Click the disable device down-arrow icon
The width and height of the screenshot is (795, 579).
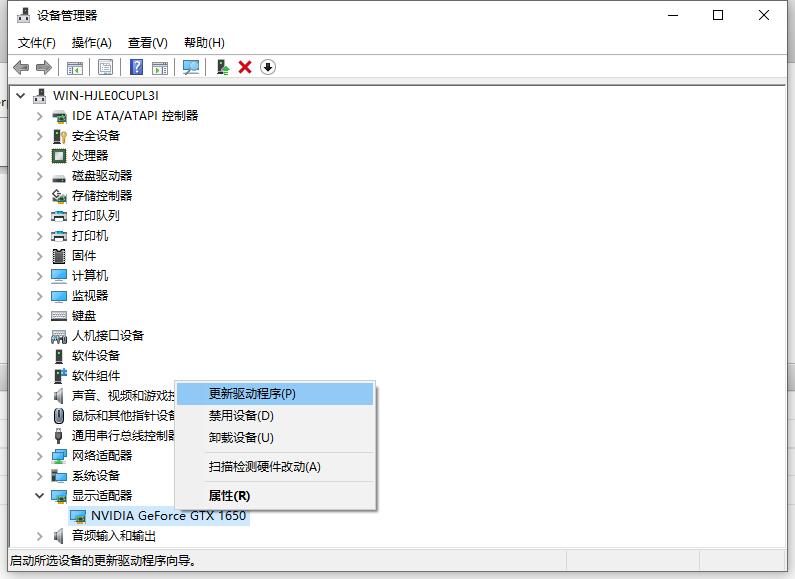pyautogui.click(x=268, y=67)
